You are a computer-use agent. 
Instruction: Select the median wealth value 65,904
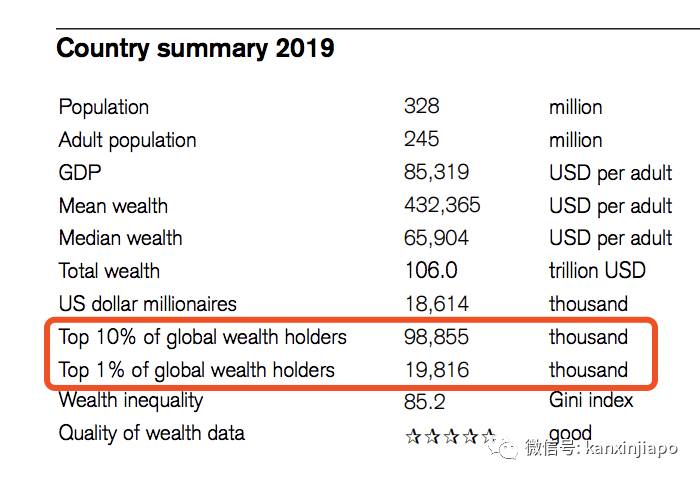pyautogui.click(x=436, y=238)
